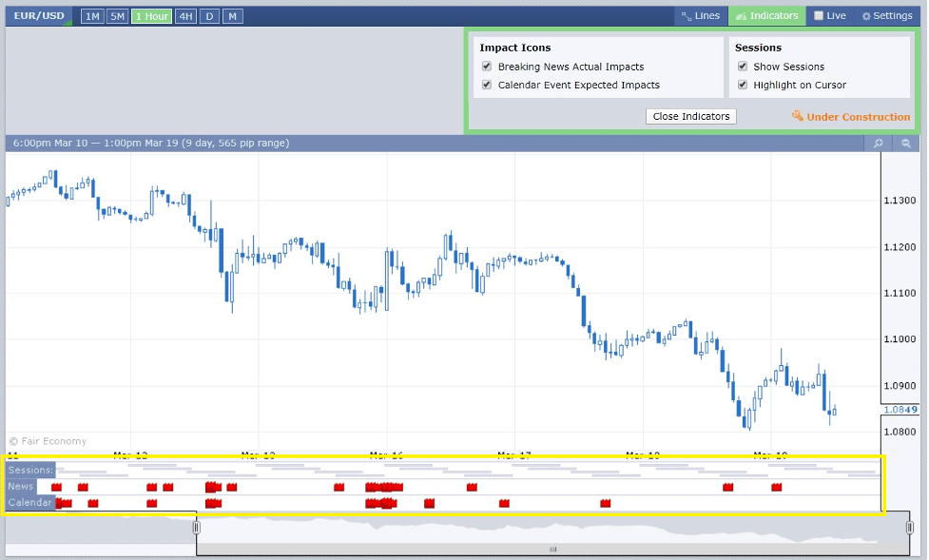Enable Breaking News Actual Impacts

[x=487, y=67]
